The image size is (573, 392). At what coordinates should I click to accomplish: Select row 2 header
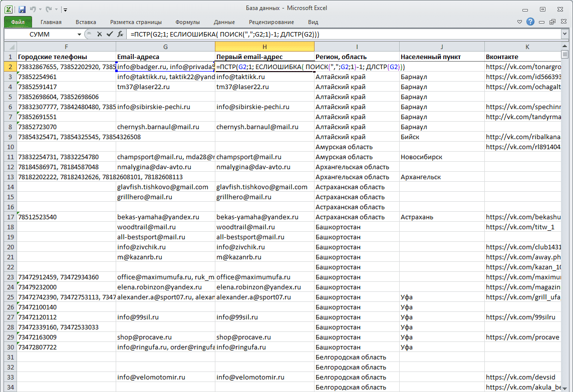click(x=10, y=67)
